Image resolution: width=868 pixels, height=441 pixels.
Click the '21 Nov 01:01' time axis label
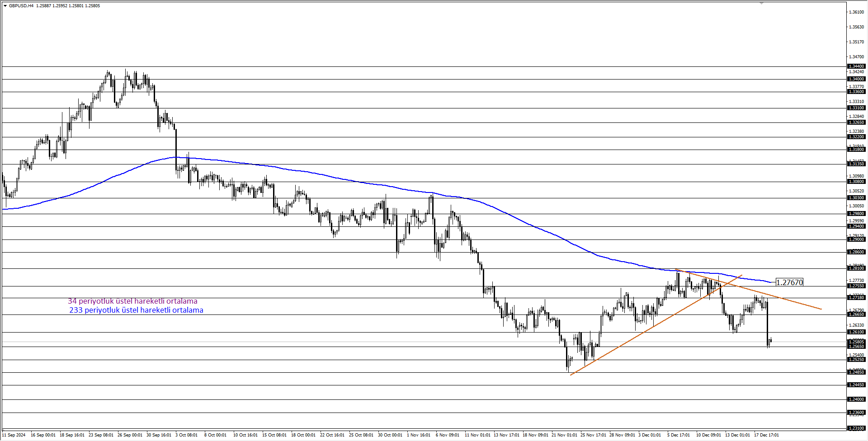coord(564,435)
